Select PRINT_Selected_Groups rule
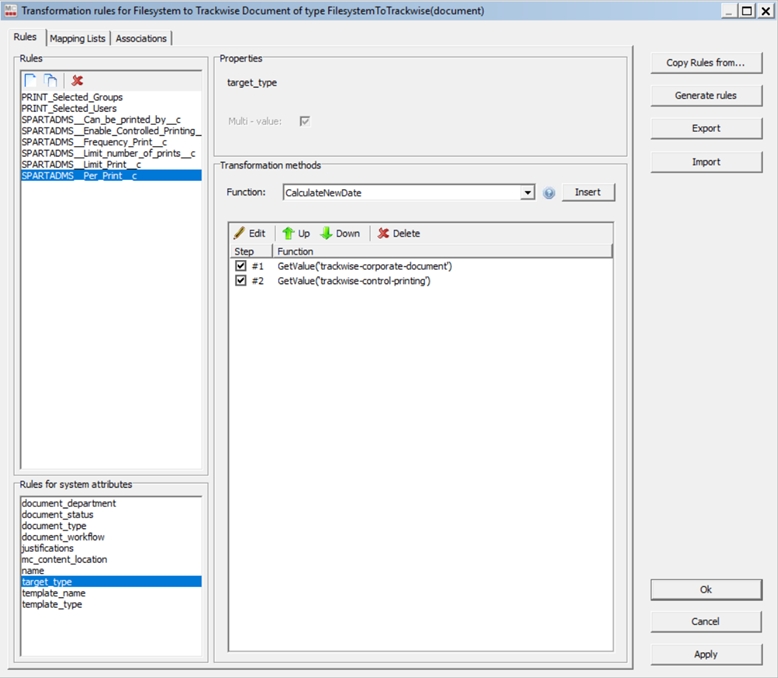Viewport: 778px width, 678px height. click(72, 97)
